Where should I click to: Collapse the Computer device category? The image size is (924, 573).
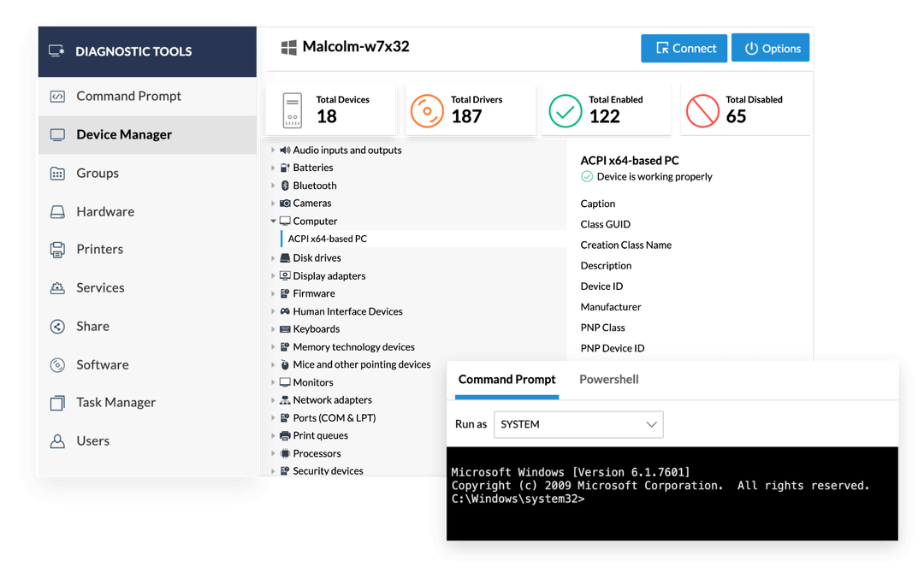(274, 221)
